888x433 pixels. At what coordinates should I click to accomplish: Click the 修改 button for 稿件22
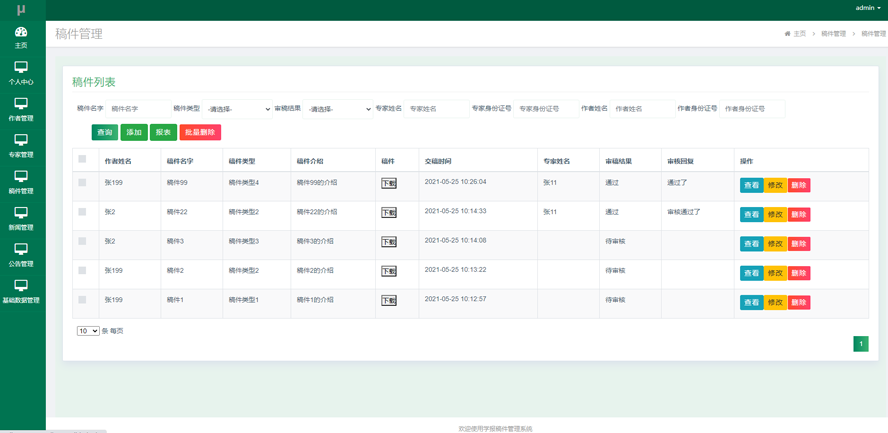tap(775, 215)
